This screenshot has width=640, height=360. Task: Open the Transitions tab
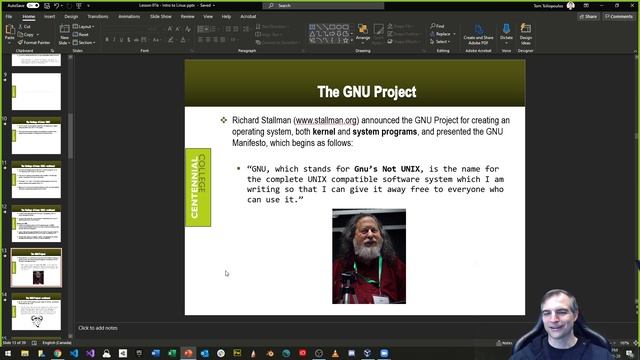(98, 17)
